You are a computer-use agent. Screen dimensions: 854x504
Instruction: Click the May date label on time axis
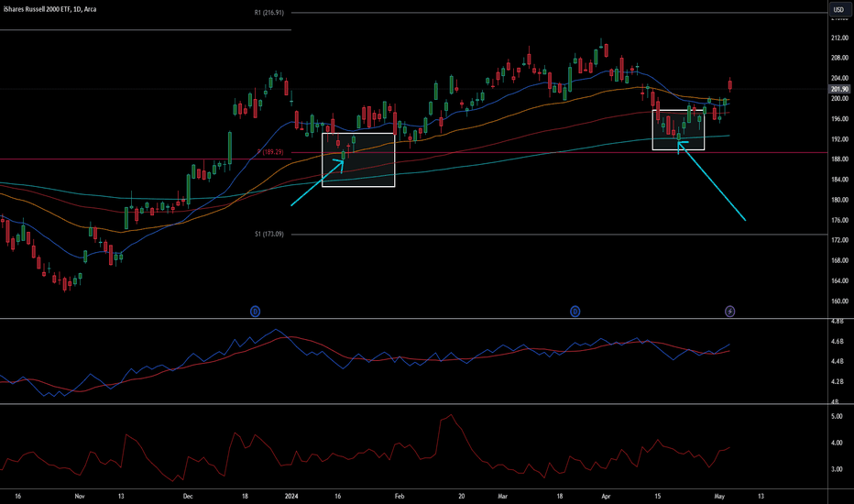719,497
